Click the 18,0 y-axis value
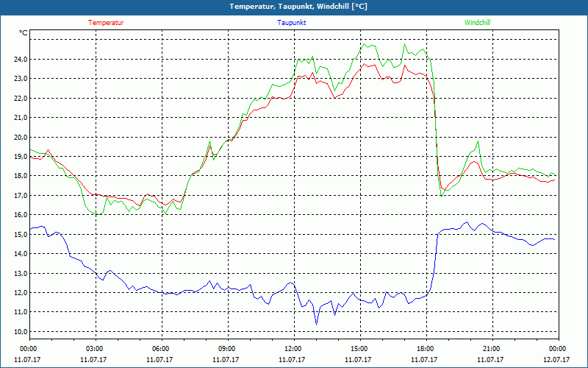The image size is (588, 368). 21,176
